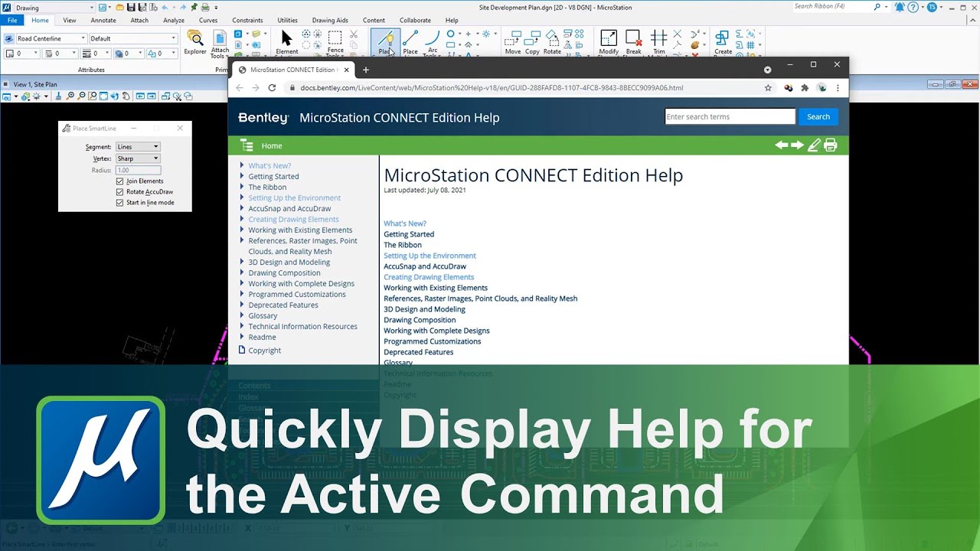This screenshot has height=551, width=980.
Task: Open a new browser tab
Action: click(366, 70)
